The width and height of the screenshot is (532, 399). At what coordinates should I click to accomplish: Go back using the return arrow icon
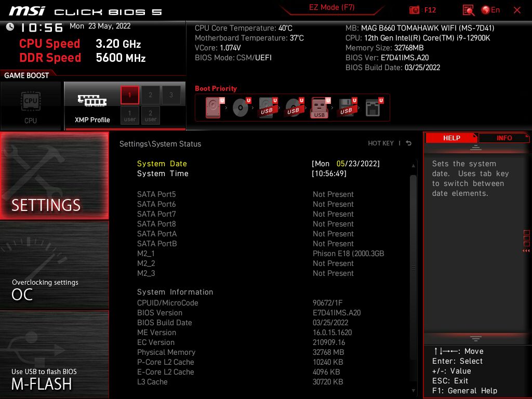[x=408, y=143]
